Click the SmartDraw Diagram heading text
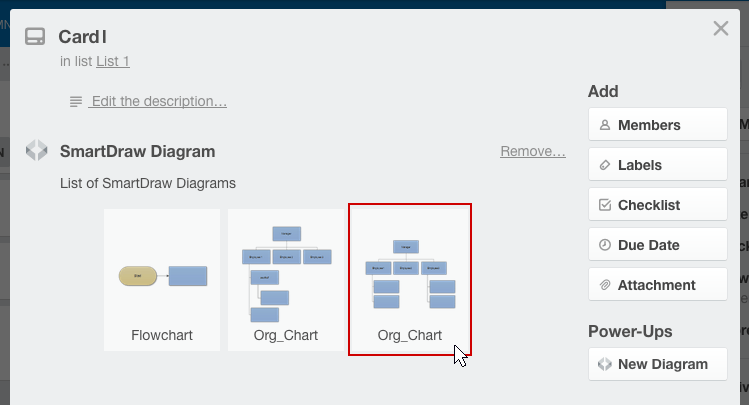The height and width of the screenshot is (405, 749). pyautogui.click(x=137, y=152)
